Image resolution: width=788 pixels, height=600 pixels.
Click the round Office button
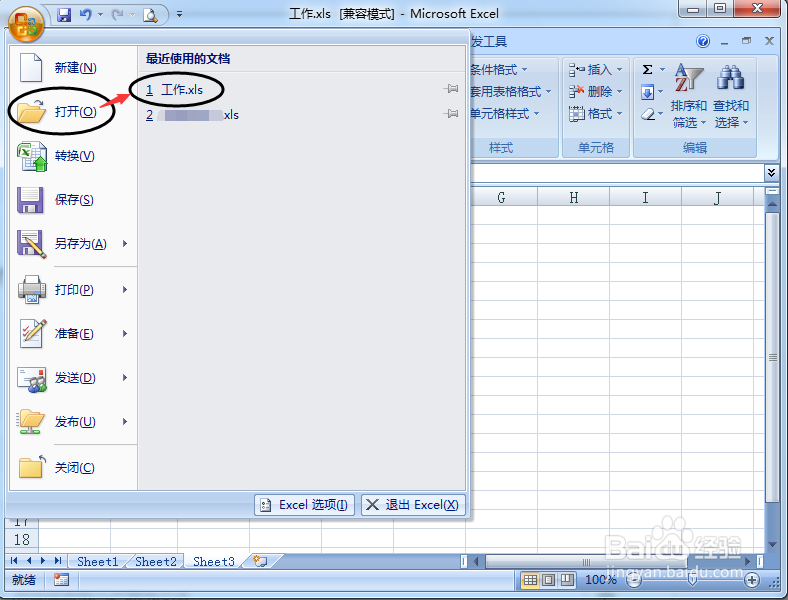pos(26,25)
